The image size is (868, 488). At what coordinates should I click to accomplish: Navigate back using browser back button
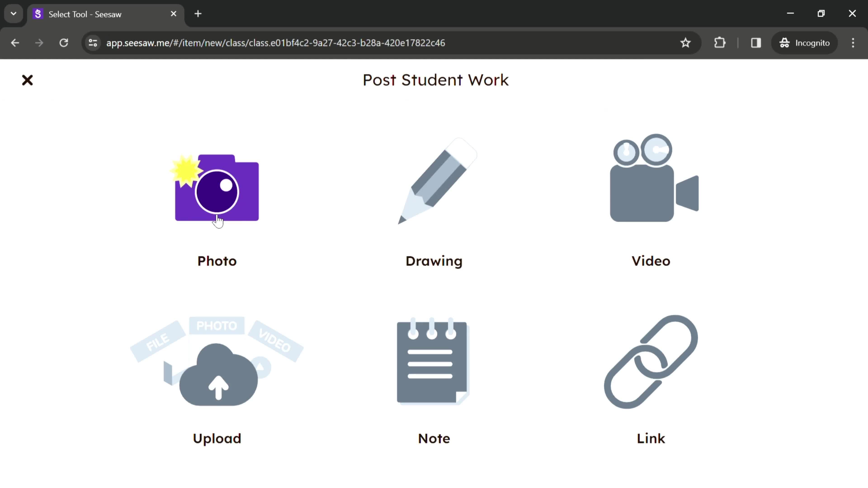coord(15,42)
